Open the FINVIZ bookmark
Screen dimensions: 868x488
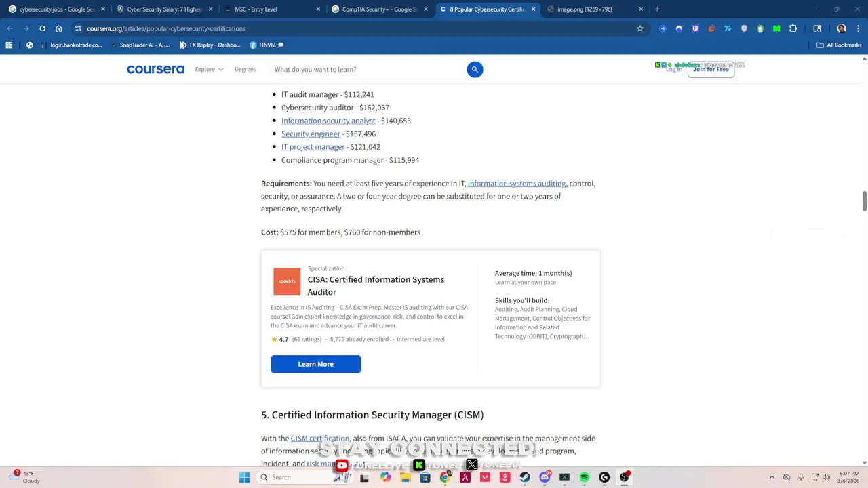(x=267, y=45)
